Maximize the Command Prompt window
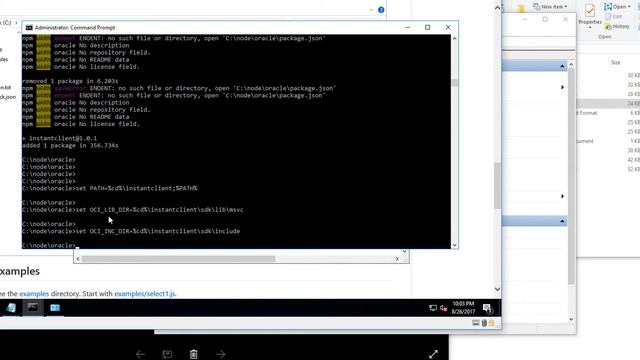This screenshot has height=360, width=640. pos(427,27)
